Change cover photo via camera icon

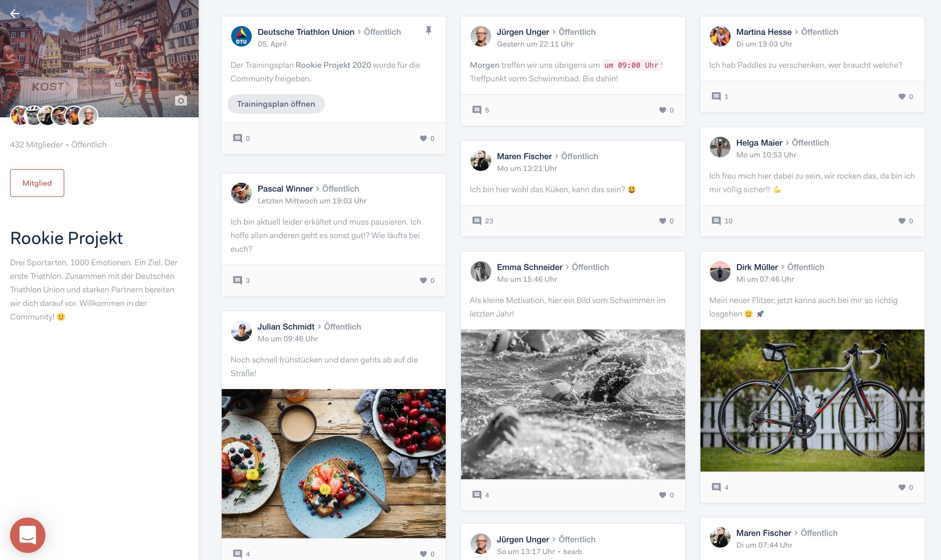(181, 101)
